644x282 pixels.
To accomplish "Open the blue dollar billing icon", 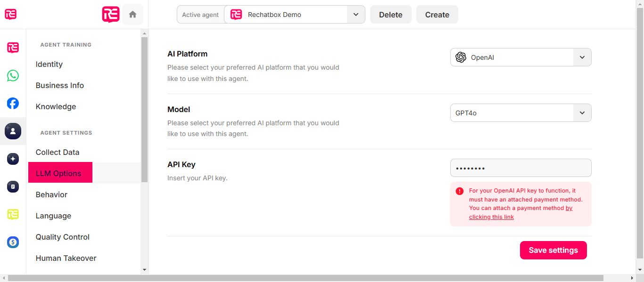I will pos(13,242).
